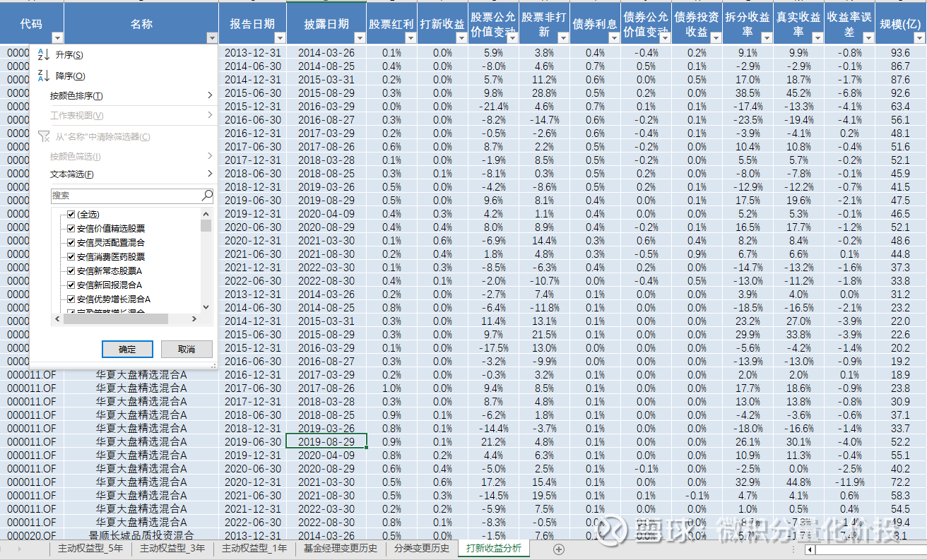Select report date cell 2013-12-31 in first row
Screen dimensions: 927x560
coord(252,52)
